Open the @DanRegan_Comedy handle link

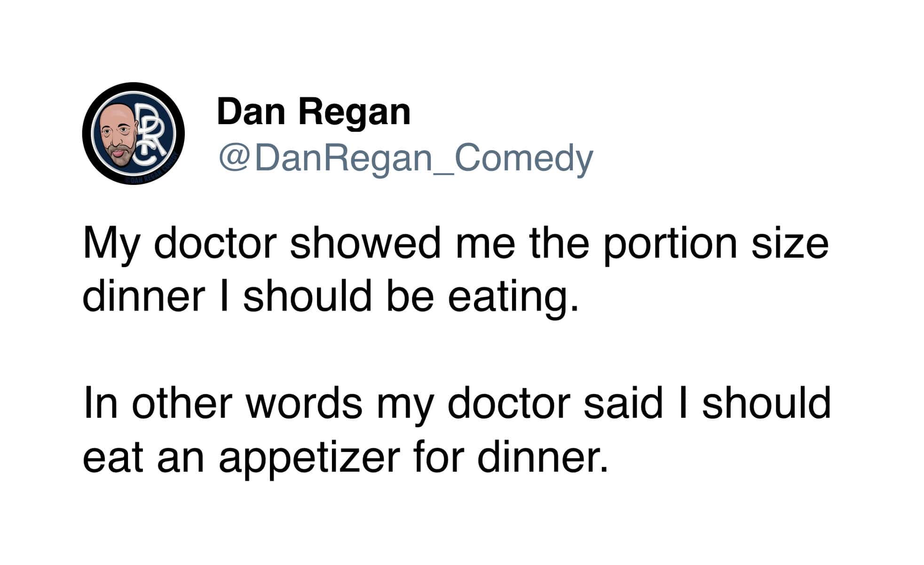tap(405, 158)
